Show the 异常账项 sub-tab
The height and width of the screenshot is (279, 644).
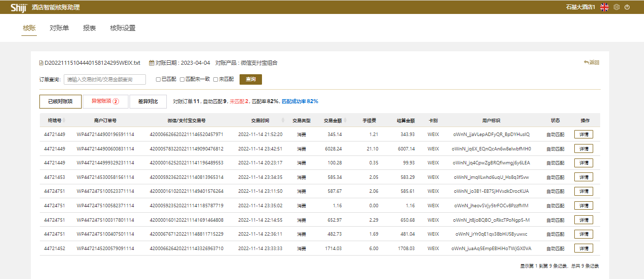tap(106, 102)
